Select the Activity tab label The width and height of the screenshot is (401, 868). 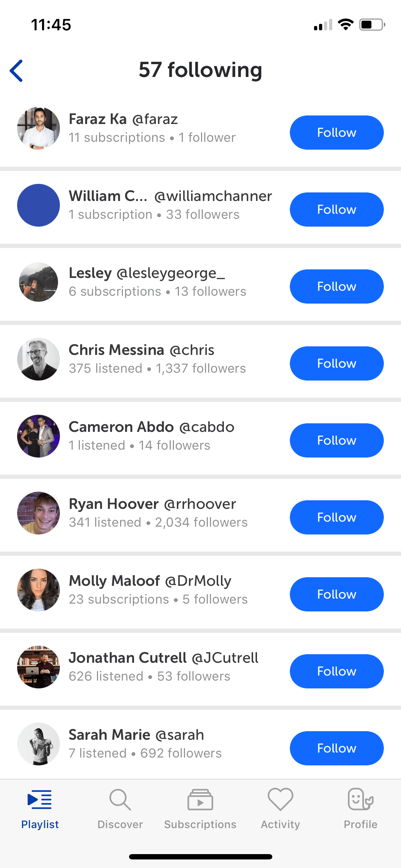(281, 824)
